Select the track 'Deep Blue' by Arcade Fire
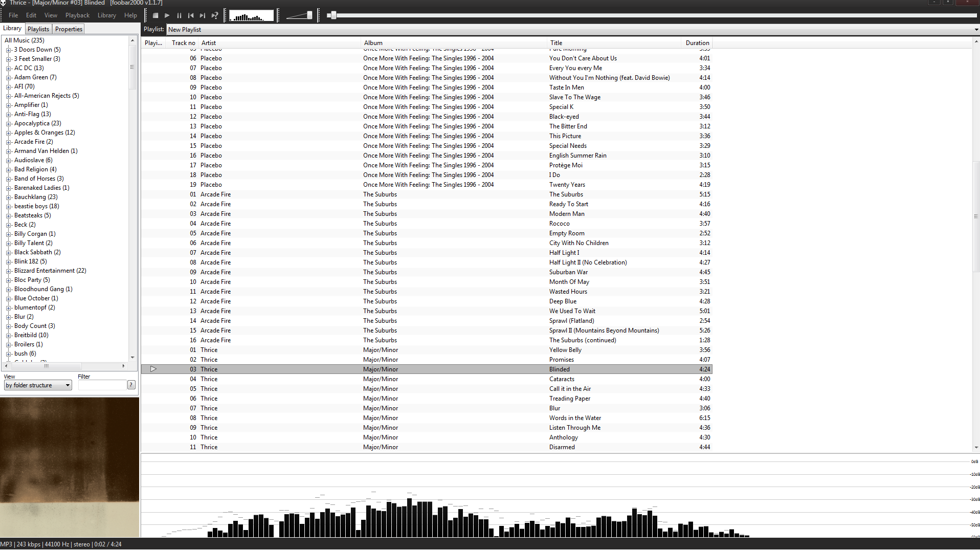Viewport: 980px width, 551px height. click(426, 301)
